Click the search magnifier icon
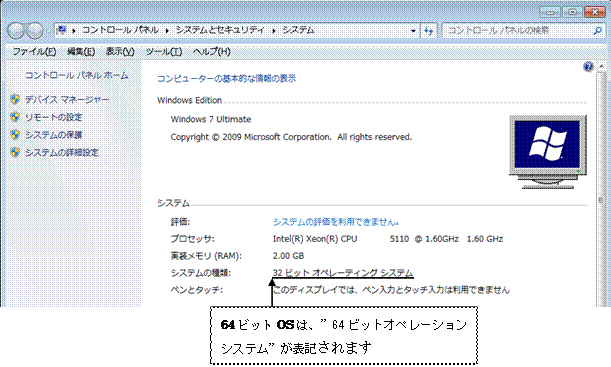611x367 pixels. click(597, 30)
